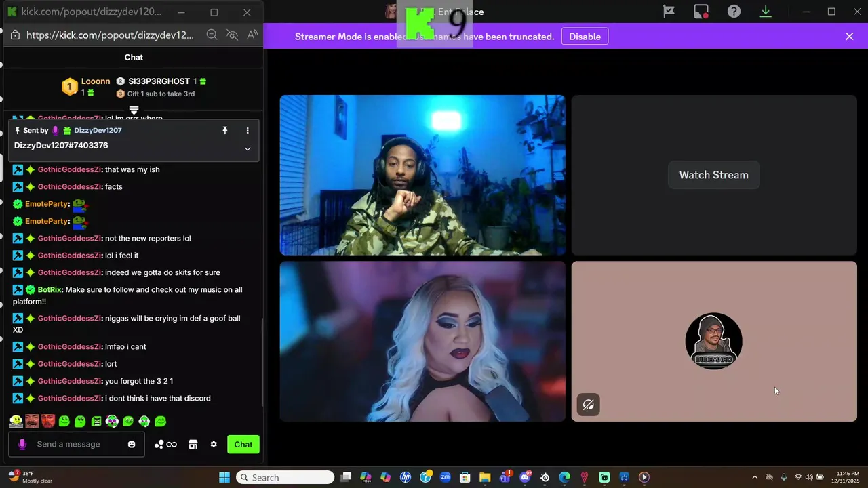Viewport: 868px width, 488px height.
Task: Insert the angry green square emote
Action: 96,422
